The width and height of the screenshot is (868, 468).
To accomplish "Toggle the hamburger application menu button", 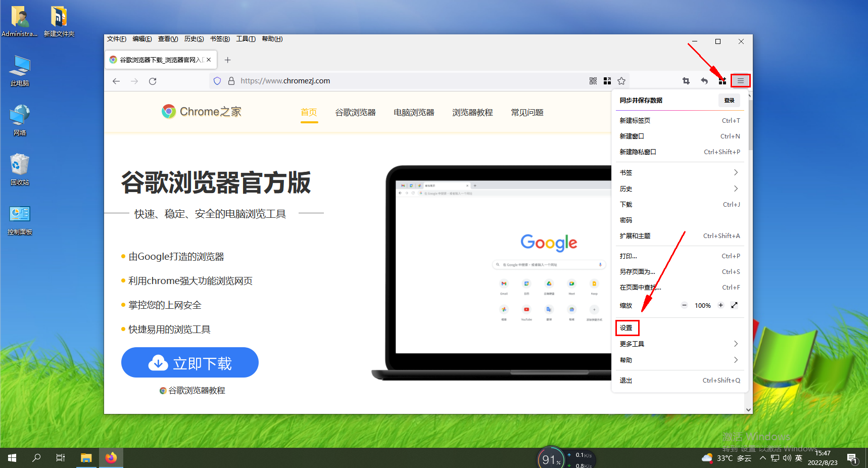I will [741, 81].
